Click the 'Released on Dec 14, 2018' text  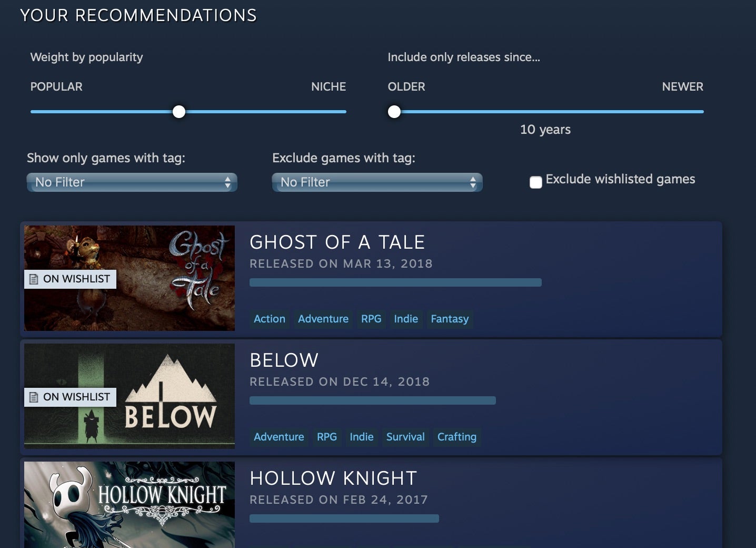pos(340,381)
